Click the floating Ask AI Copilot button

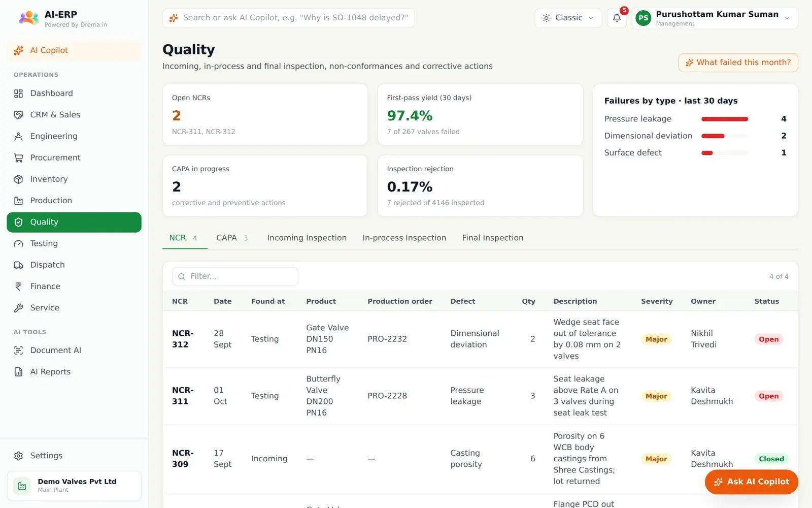(752, 482)
